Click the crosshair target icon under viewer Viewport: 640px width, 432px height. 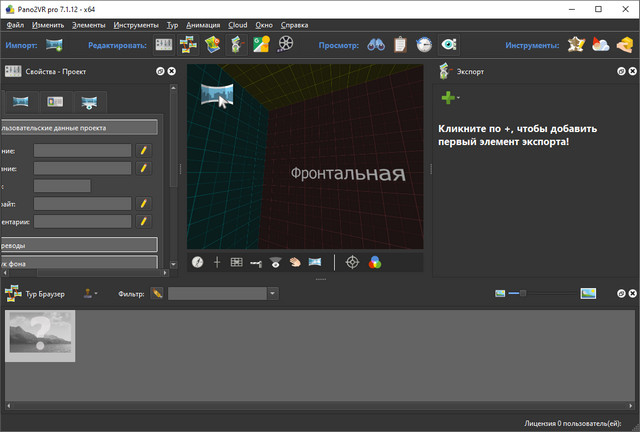click(352, 262)
